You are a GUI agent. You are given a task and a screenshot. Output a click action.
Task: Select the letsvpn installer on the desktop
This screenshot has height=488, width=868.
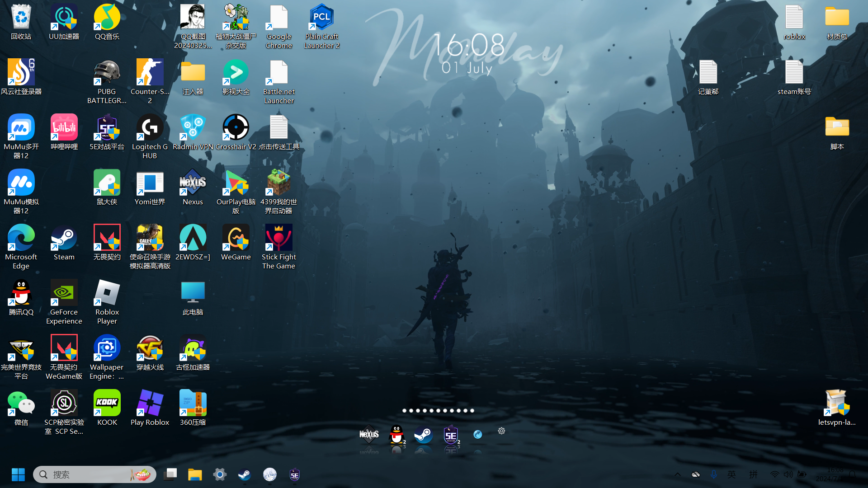coord(837,408)
